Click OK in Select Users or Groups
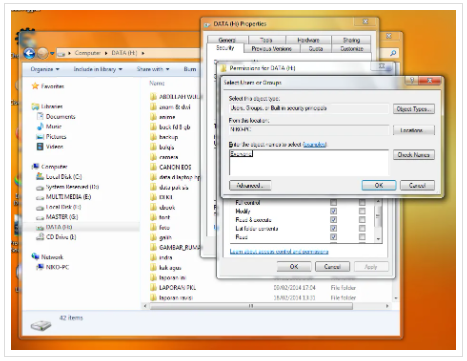 [379, 185]
